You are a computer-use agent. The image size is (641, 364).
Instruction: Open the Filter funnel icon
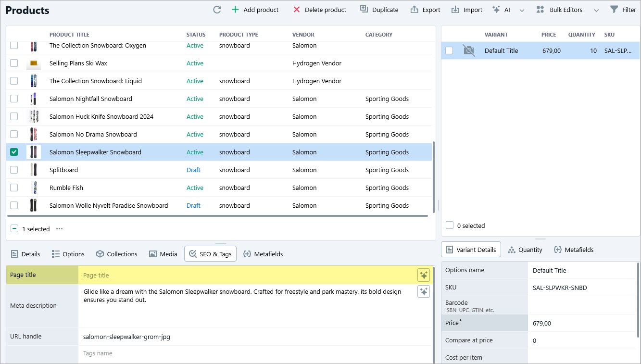click(614, 10)
